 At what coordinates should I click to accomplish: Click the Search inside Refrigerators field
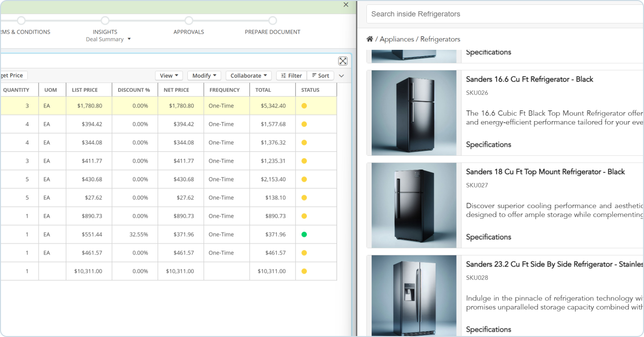pyautogui.click(x=505, y=14)
